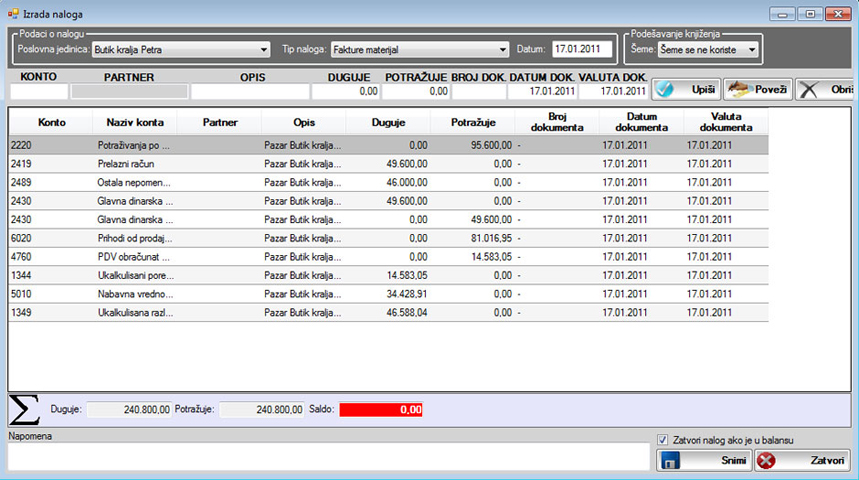The image size is (859, 480).
Task: Click the Poveži button
Action: pyautogui.click(x=758, y=89)
